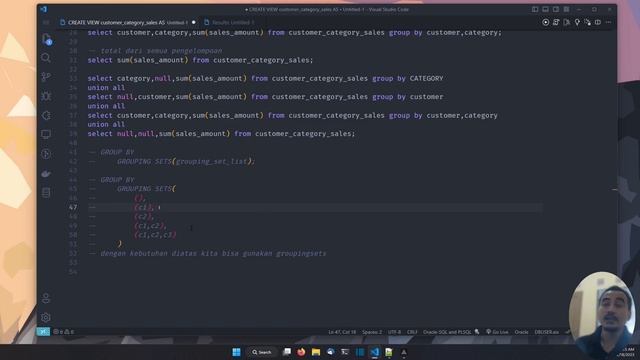Open the Windows Start button in taskbar
The width and height of the screenshot is (640, 360).
click(236, 352)
